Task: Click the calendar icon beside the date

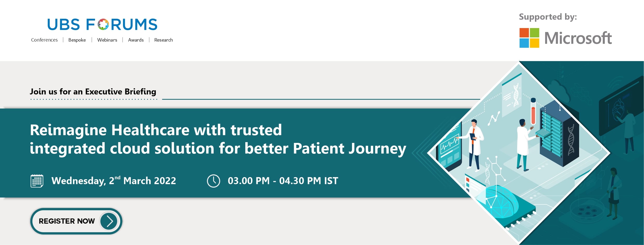Action: pyautogui.click(x=37, y=181)
